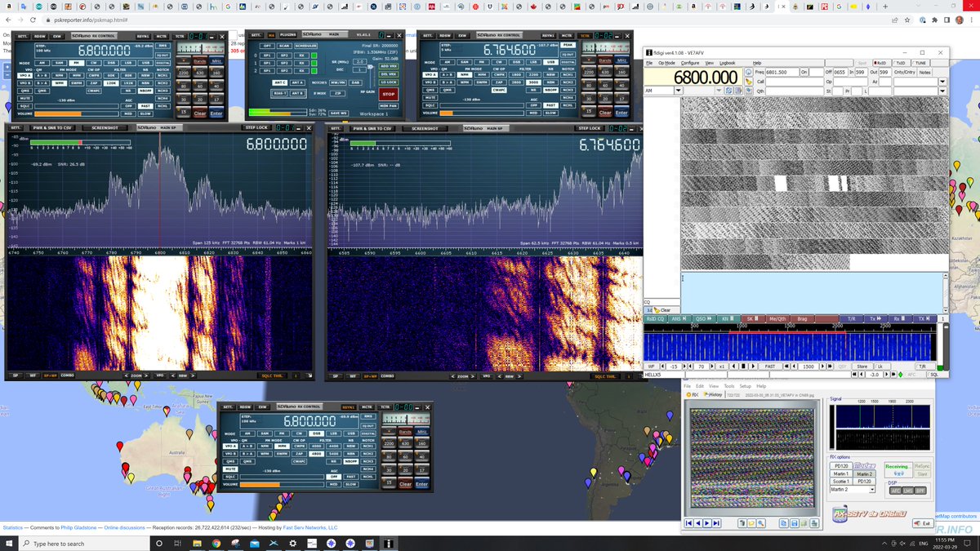Open fldigi QRZ lookup globe icon

748,72
